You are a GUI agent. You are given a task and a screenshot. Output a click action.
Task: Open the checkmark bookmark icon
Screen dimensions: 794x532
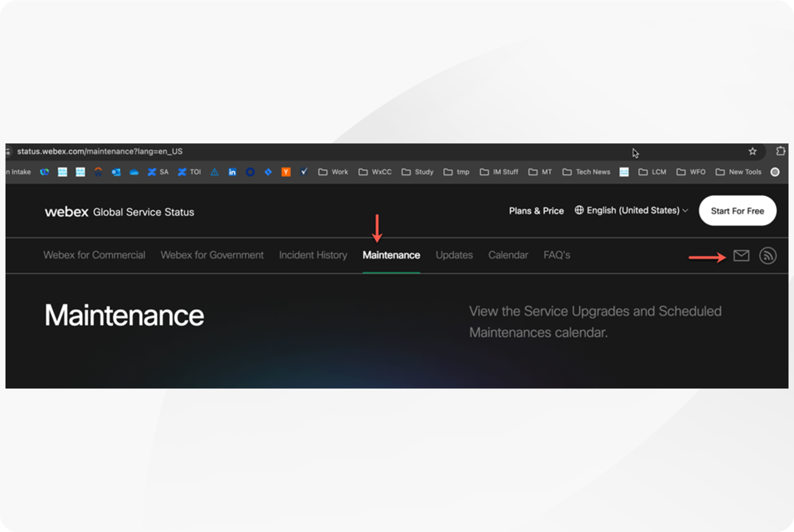(x=304, y=172)
